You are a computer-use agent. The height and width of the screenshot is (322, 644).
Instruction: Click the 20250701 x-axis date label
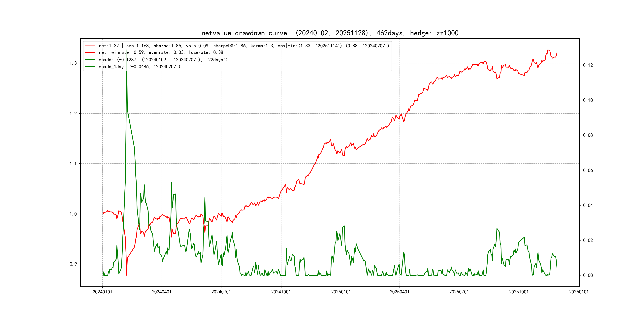coord(459,292)
